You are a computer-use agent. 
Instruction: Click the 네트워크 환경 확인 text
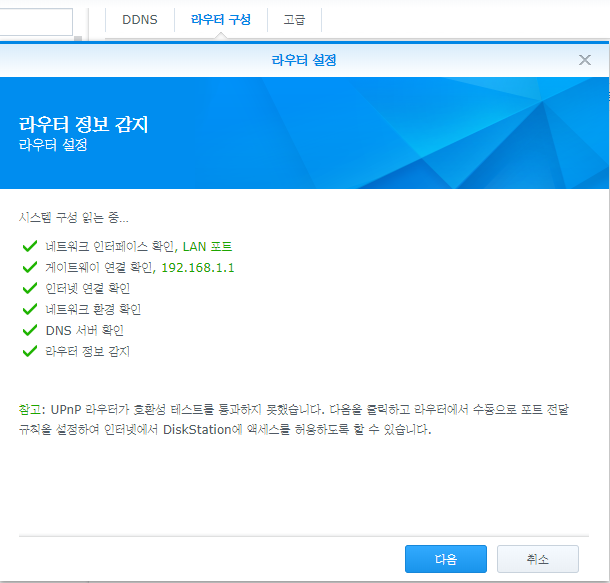coord(93,310)
